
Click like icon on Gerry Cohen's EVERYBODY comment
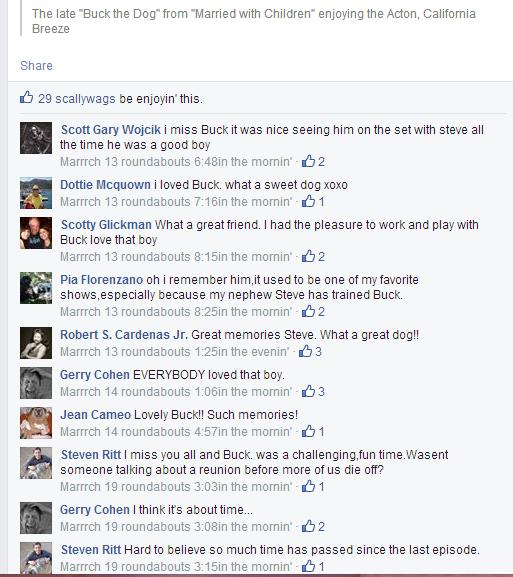308,391
